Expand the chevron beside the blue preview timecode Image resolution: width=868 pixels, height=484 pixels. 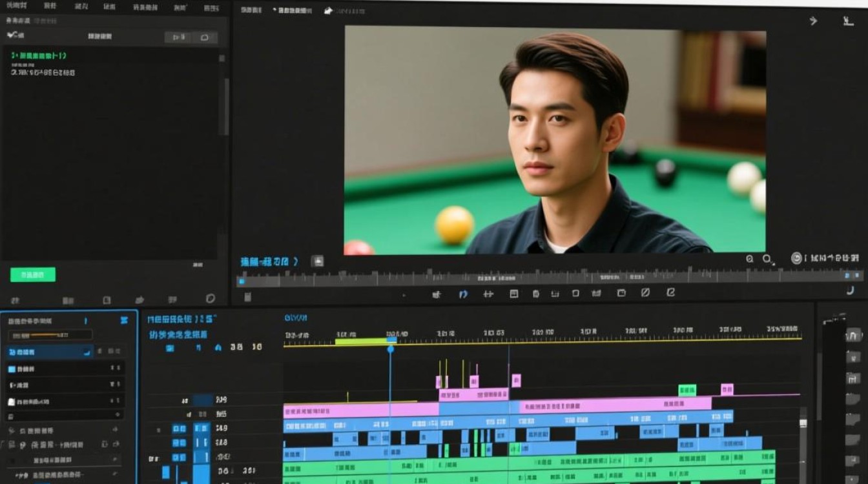(x=296, y=261)
